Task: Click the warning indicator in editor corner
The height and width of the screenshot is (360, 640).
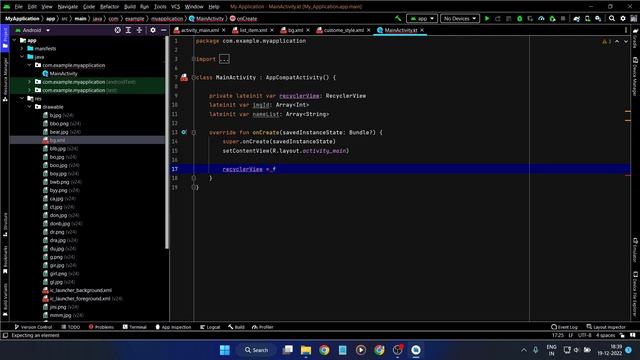Action: coord(606,41)
